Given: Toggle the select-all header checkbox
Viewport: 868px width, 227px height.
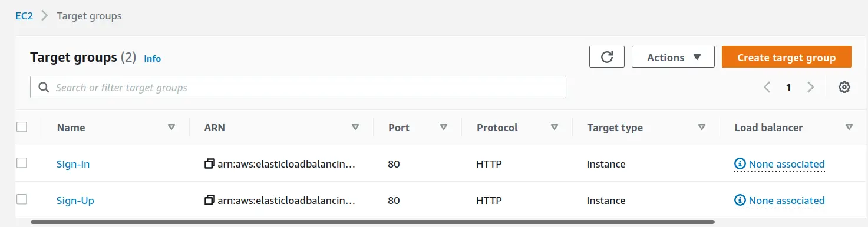Looking at the screenshot, I should pyautogui.click(x=22, y=126).
